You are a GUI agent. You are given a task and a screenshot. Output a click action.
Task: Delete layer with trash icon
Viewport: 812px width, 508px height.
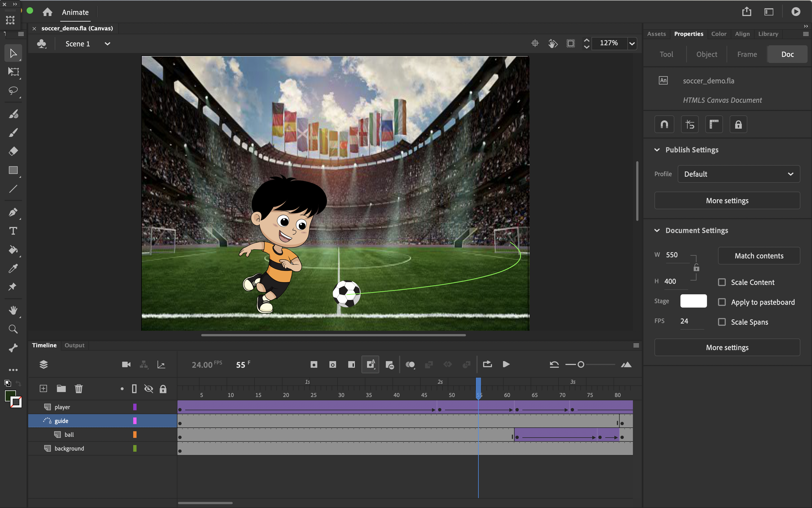(x=78, y=389)
